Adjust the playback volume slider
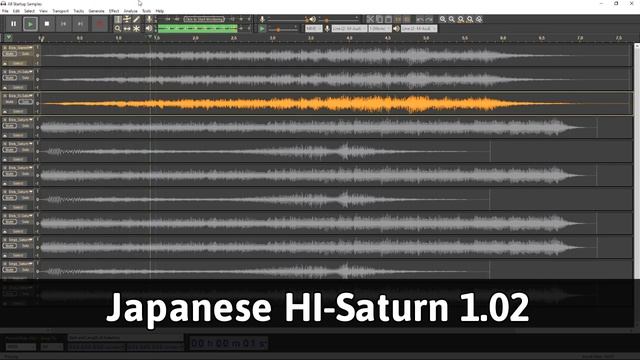The image size is (640, 360). (x=339, y=19)
